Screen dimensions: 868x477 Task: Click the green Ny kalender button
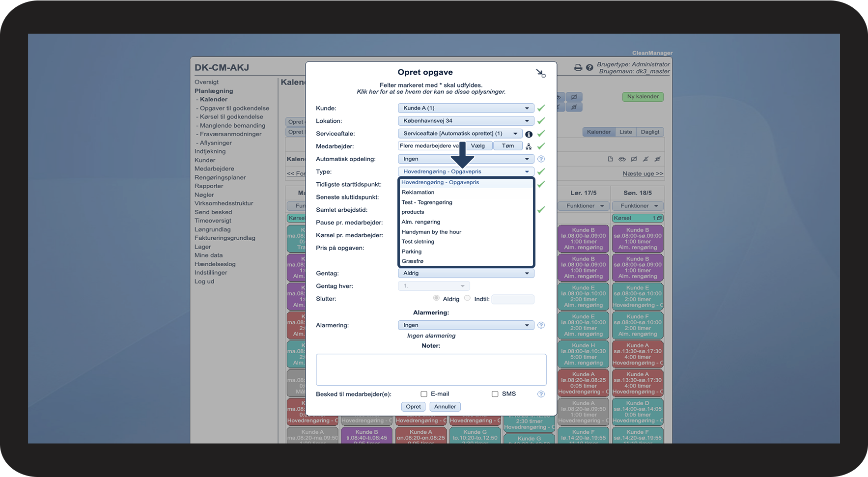(x=643, y=97)
